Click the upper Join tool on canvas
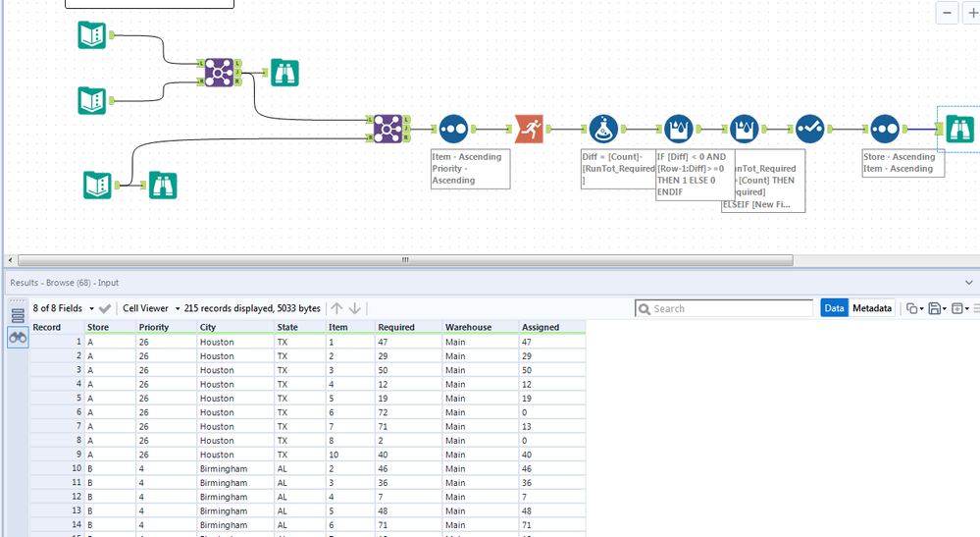This screenshot has height=537, width=980. pyautogui.click(x=218, y=72)
